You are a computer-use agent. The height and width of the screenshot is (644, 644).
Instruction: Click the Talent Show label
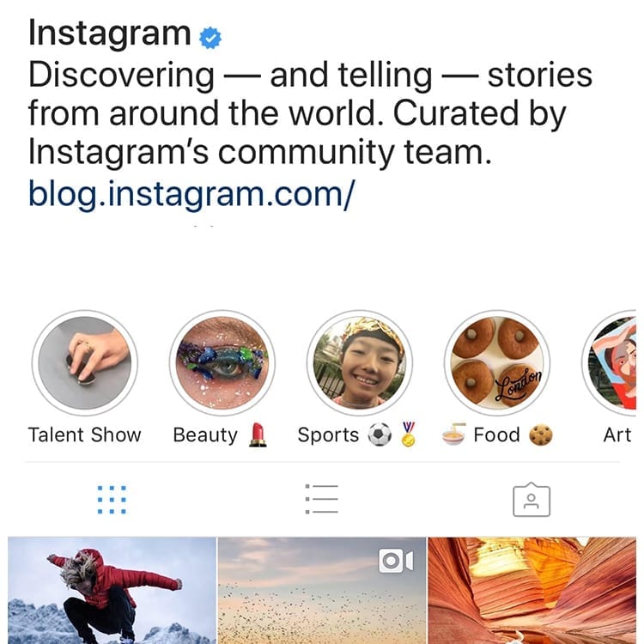[85, 435]
